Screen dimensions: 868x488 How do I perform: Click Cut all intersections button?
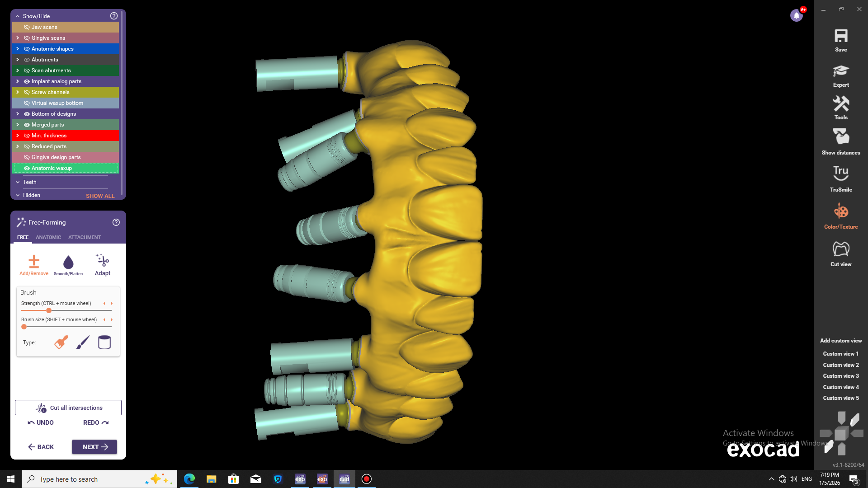point(68,408)
